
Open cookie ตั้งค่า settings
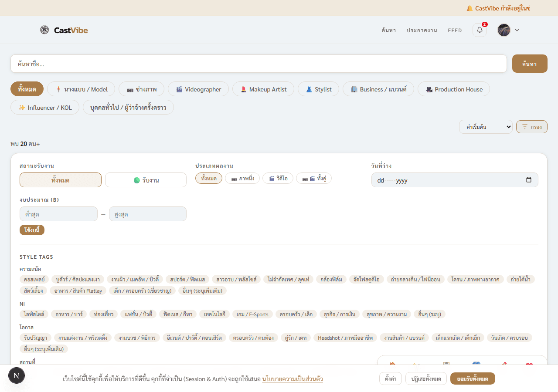pyautogui.click(x=391, y=378)
